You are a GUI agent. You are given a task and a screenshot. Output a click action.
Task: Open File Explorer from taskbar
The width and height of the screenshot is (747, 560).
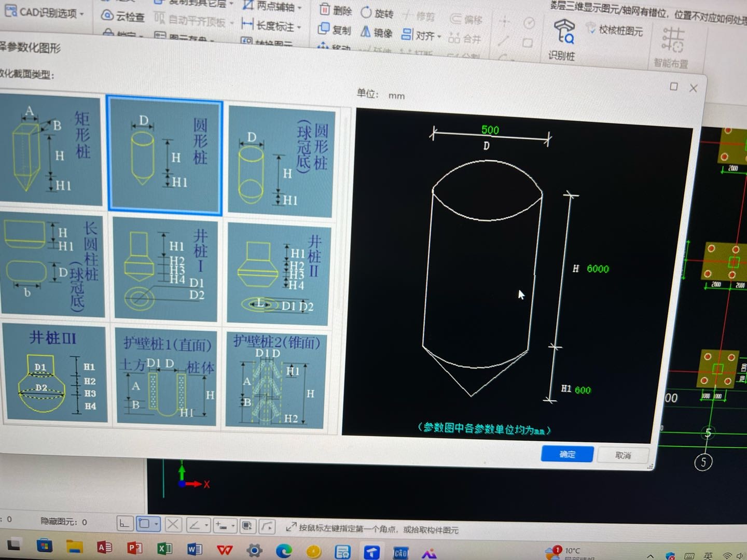pyautogui.click(x=74, y=547)
